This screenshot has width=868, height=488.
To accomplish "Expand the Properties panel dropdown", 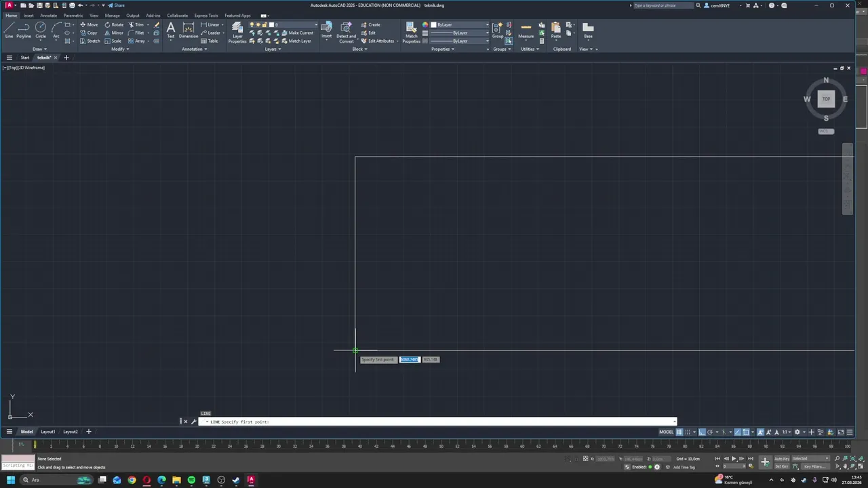I will point(443,49).
